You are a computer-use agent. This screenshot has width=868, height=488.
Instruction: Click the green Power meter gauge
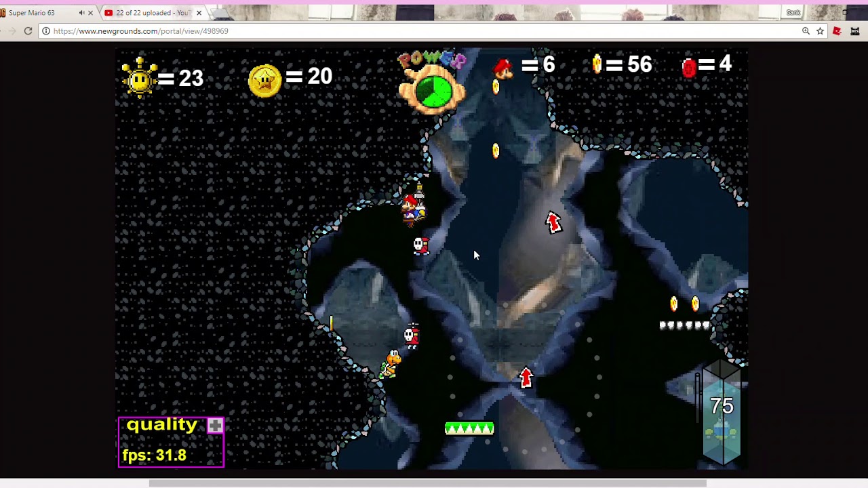[433, 91]
